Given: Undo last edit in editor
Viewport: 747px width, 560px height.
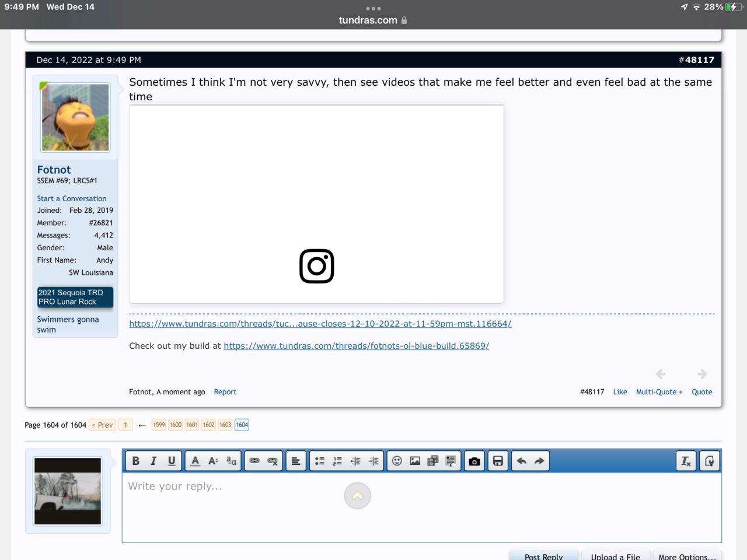Looking at the screenshot, I should (x=521, y=461).
